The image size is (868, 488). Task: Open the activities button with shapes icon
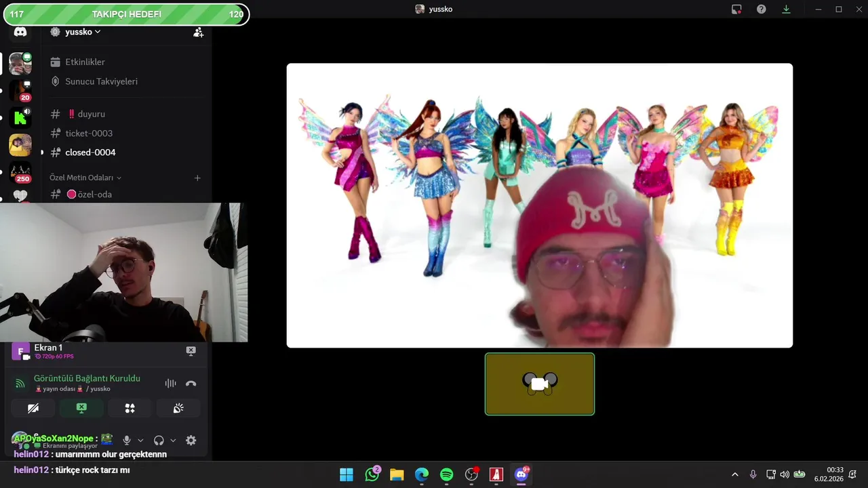pos(130,408)
